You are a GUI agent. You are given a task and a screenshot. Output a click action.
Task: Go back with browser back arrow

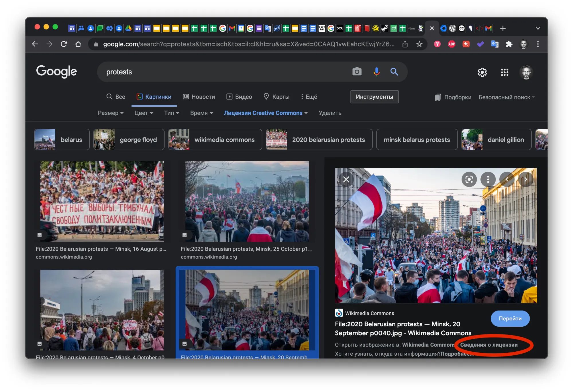pyautogui.click(x=35, y=44)
